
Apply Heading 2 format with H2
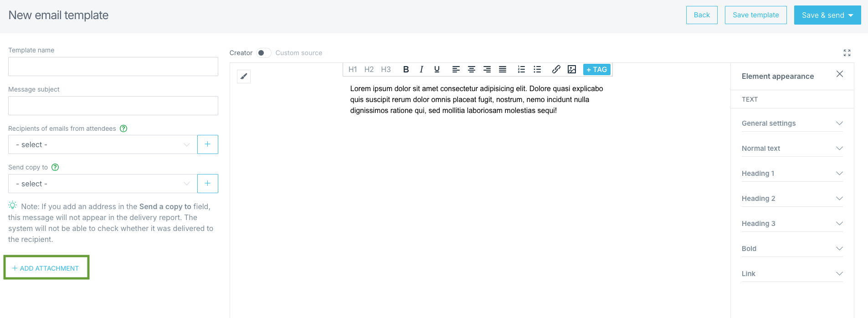click(x=369, y=69)
